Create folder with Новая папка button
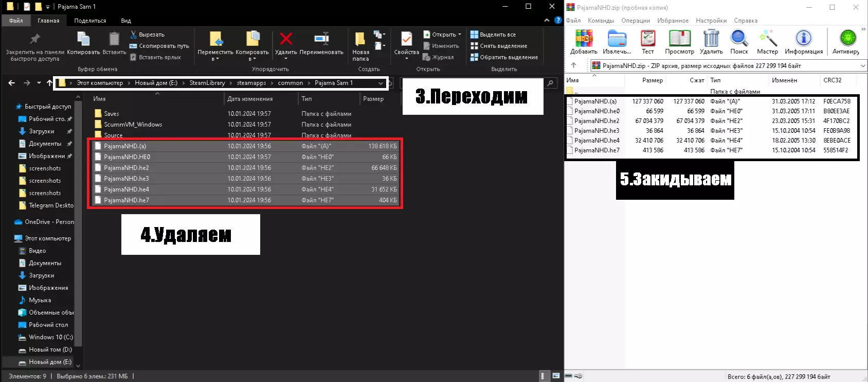The width and height of the screenshot is (868, 382). click(x=360, y=46)
